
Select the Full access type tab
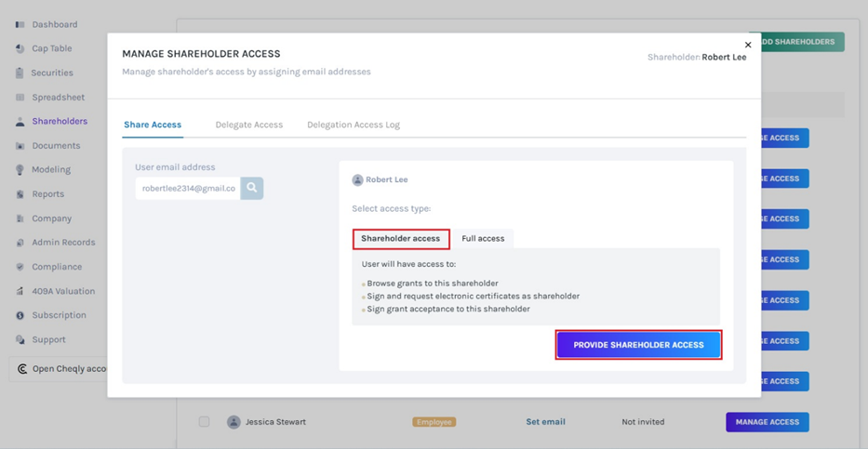tap(483, 239)
